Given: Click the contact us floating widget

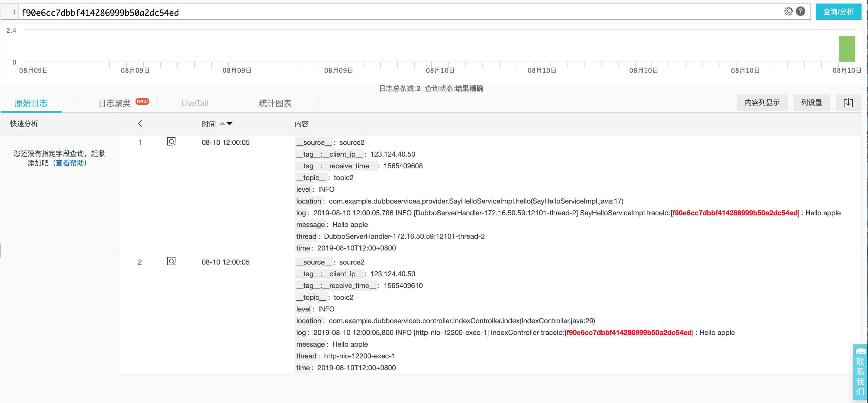Looking at the screenshot, I should pos(860,372).
